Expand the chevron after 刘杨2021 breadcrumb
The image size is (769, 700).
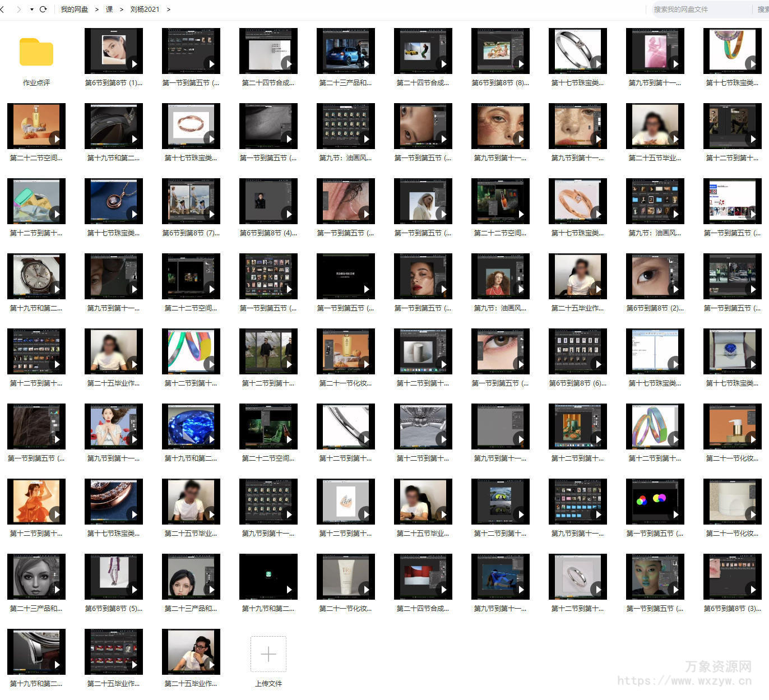click(169, 10)
